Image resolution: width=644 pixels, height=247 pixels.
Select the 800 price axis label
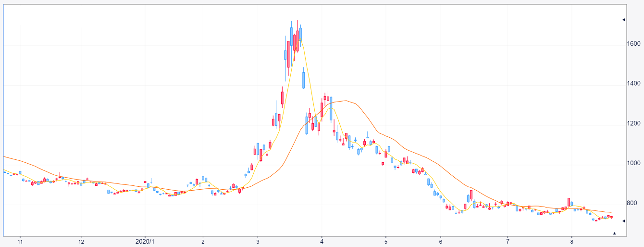click(632, 204)
